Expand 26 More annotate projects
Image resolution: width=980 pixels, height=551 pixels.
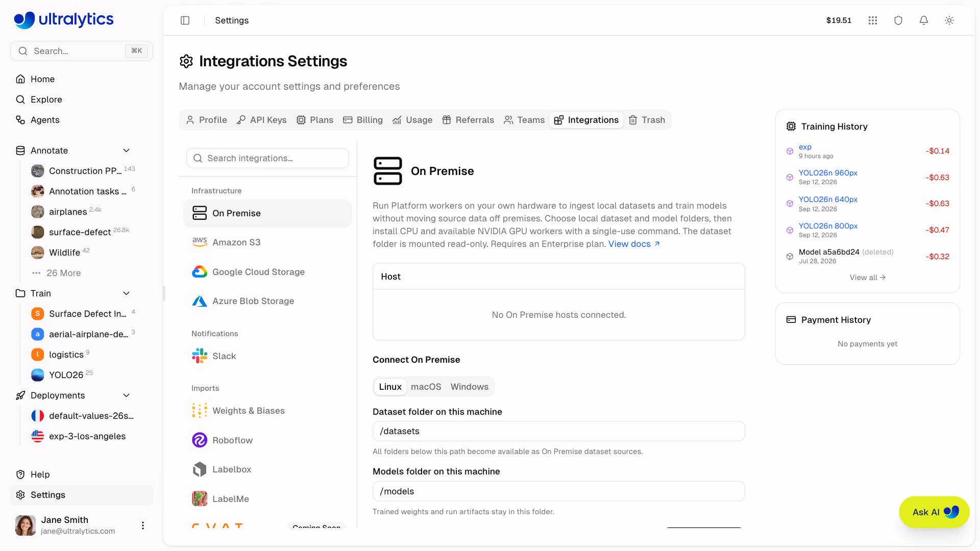click(x=63, y=273)
